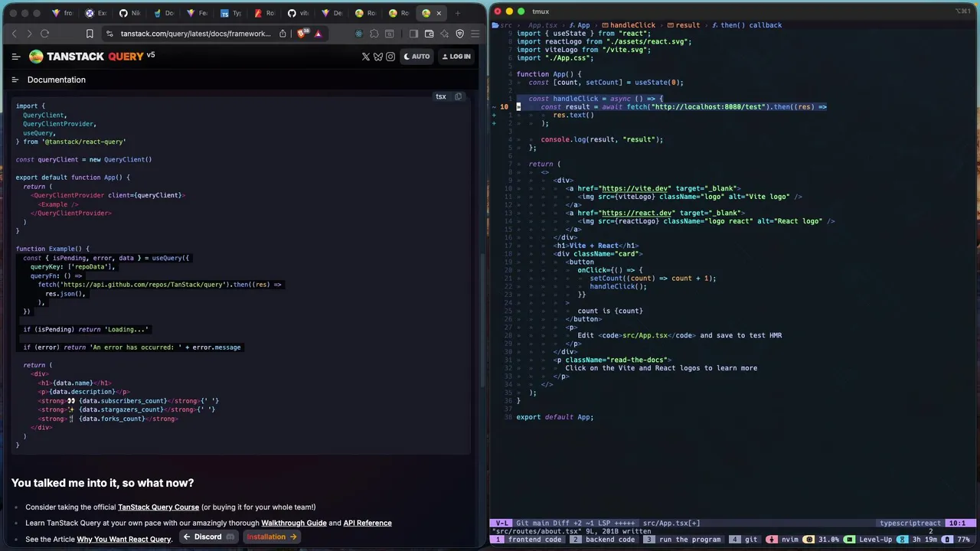Select tmux window 1 frontend code
This screenshot has width=980, height=551.
click(528, 540)
